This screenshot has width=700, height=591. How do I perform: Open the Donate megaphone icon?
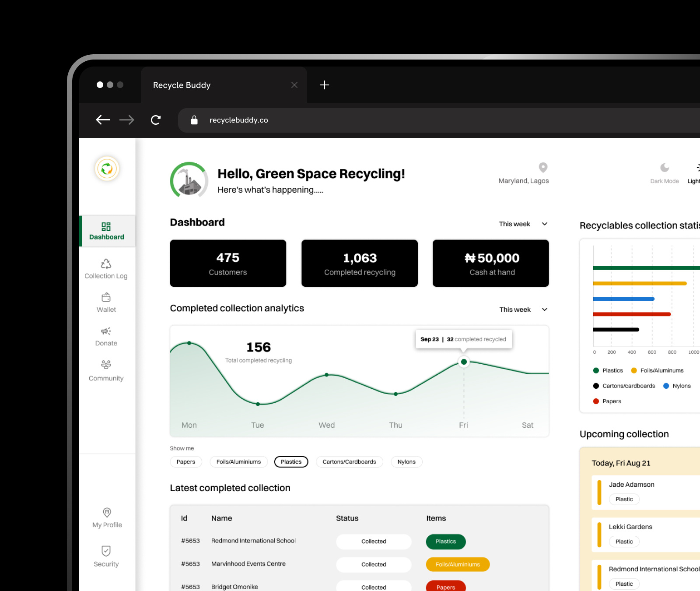tap(106, 331)
